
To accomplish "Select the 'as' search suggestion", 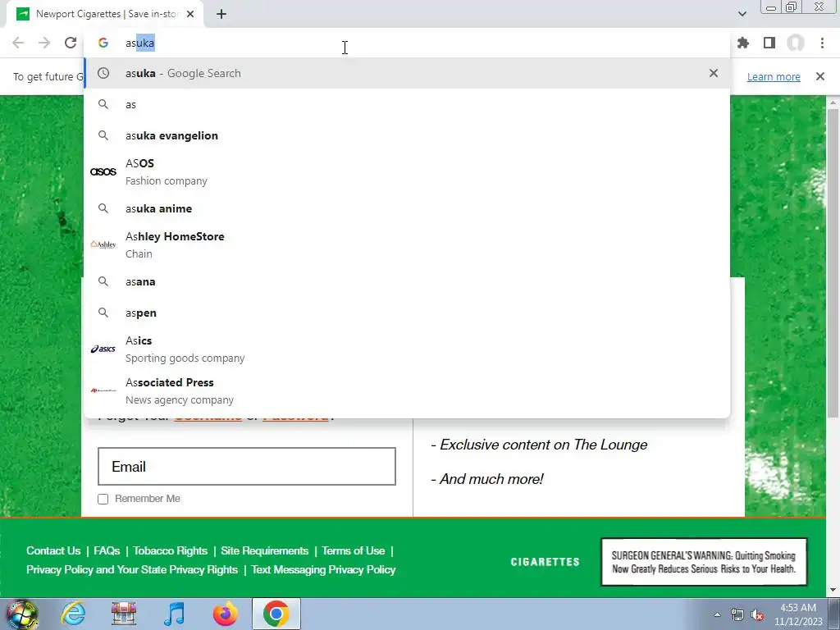I will coord(407,104).
